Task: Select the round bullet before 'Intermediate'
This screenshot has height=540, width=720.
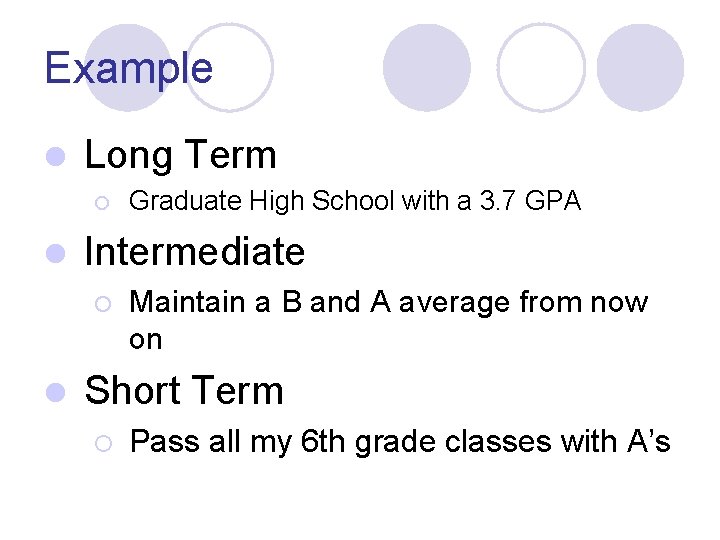Action: point(56,252)
